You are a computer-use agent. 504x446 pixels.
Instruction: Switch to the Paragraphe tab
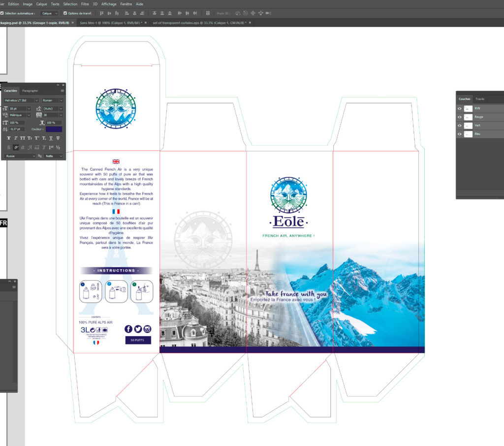(x=30, y=91)
